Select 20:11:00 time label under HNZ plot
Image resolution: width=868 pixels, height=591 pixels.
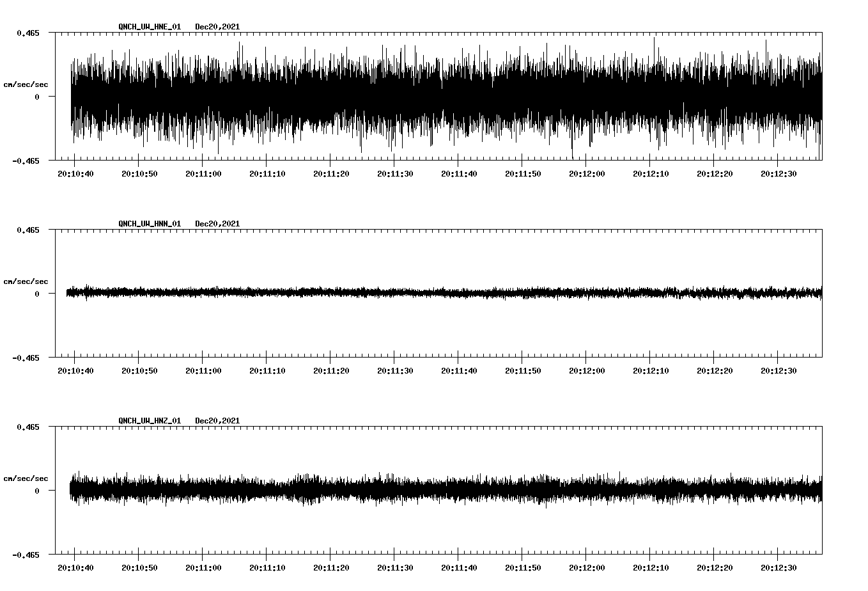click(x=203, y=568)
